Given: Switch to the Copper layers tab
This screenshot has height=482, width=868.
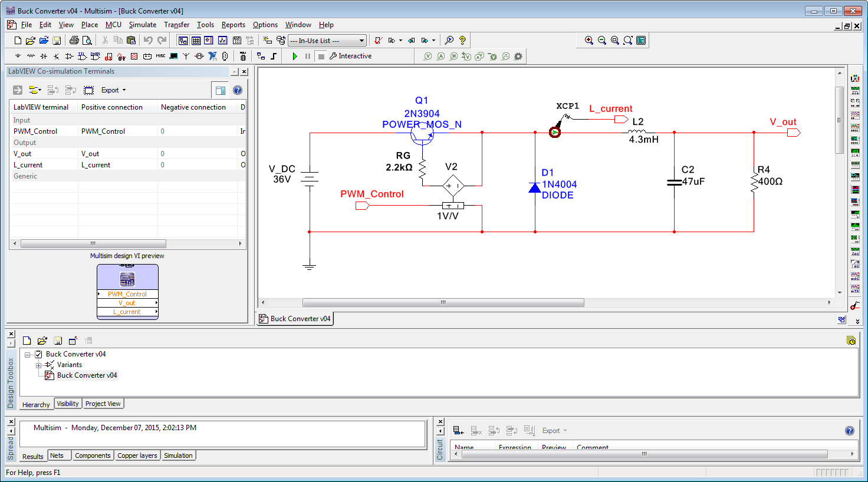Looking at the screenshot, I should coord(137,455).
